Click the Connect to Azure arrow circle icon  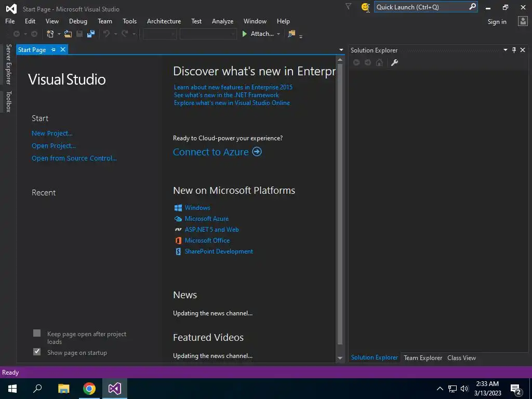click(x=257, y=152)
